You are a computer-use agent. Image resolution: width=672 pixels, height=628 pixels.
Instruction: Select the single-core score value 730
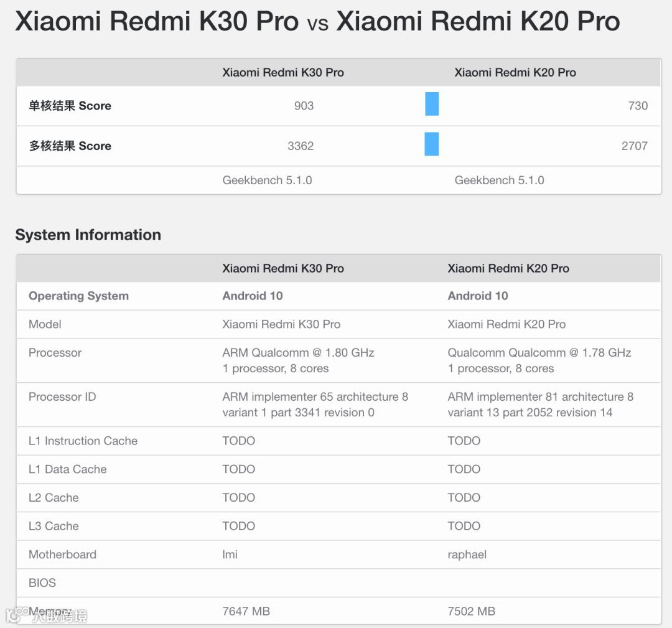coord(638,106)
